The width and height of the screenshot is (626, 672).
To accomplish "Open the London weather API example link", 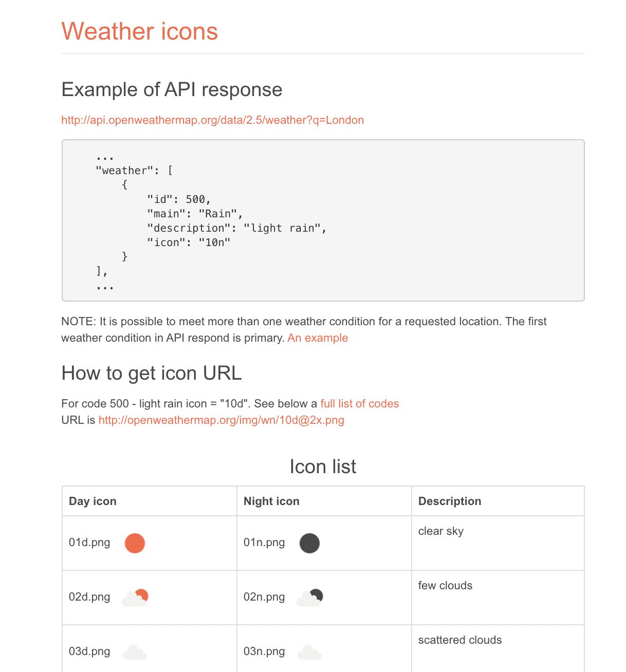I will (x=212, y=120).
